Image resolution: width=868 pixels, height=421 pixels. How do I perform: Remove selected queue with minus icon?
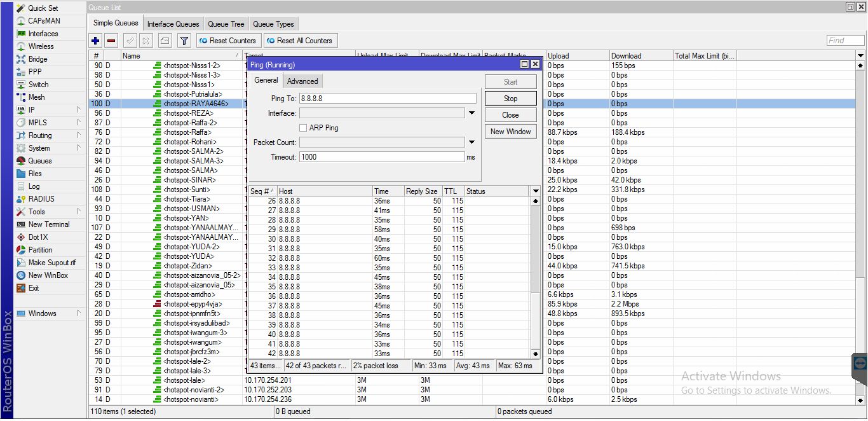tap(112, 41)
